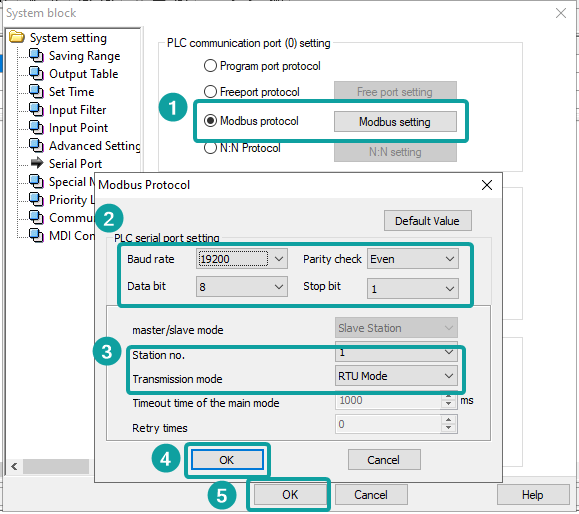
Task: Select Advanced Setting in the tree
Action: click(95, 145)
